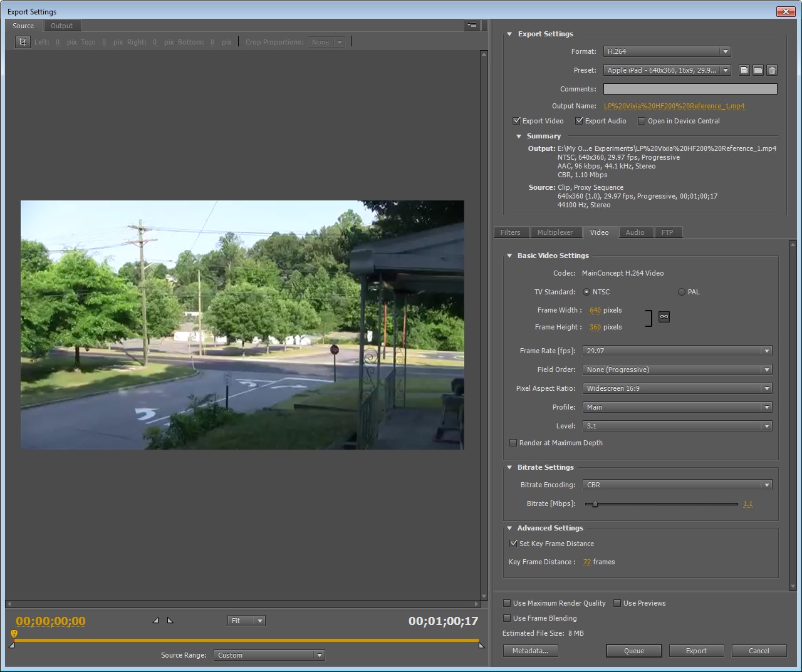
Task: Enable Use Maximum Render Quality
Action: [x=507, y=603]
